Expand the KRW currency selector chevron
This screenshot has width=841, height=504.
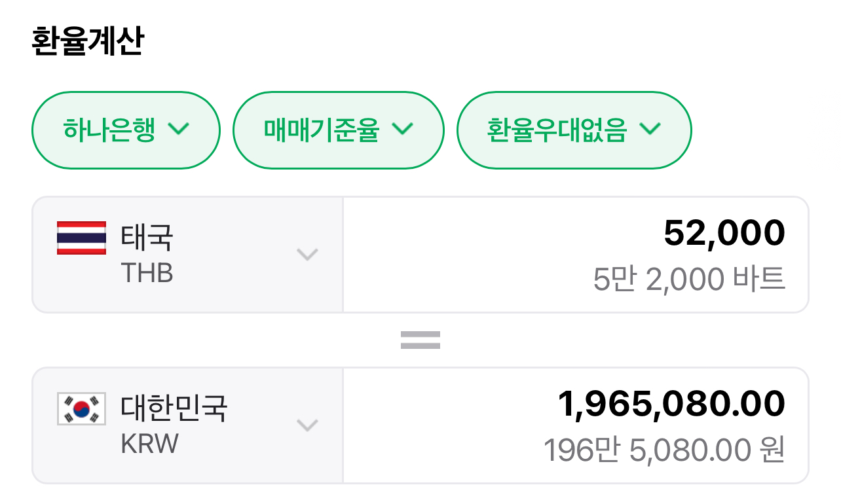click(x=307, y=425)
